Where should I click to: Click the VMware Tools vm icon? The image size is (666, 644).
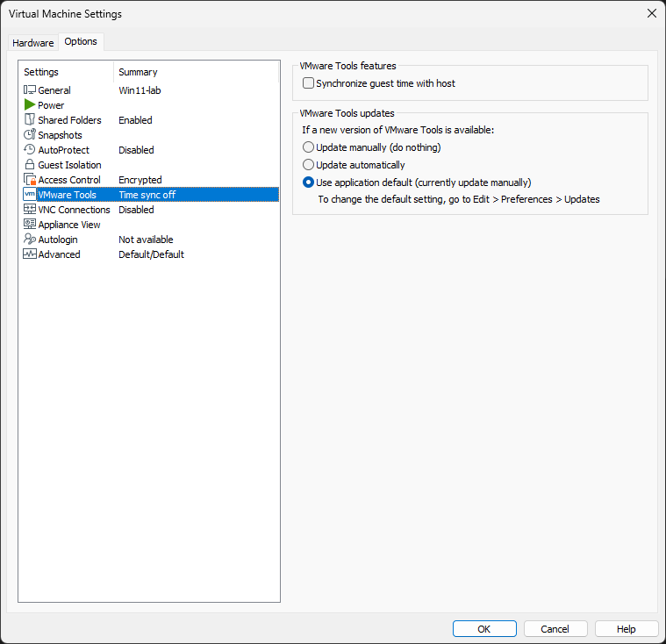click(x=29, y=194)
